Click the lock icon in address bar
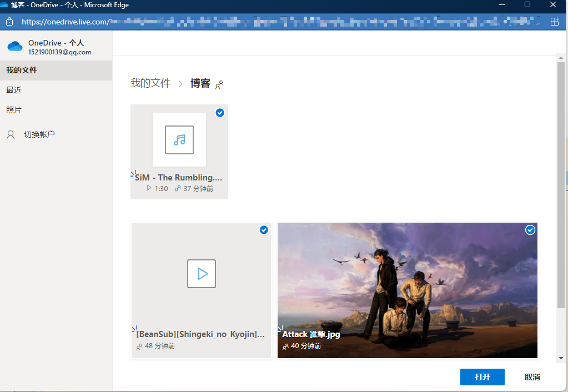The width and height of the screenshot is (568, 392). [9, 22]
